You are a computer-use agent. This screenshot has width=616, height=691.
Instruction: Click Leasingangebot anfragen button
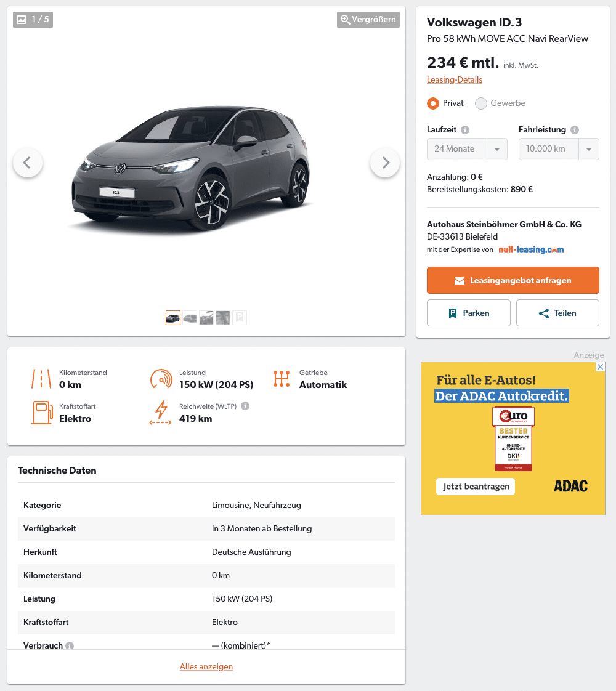[513, 280]
